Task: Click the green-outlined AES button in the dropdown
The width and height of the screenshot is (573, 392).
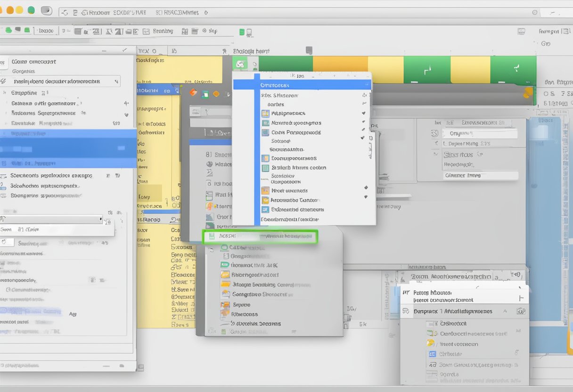Action: pyautogui.click(x=259, y=237)
